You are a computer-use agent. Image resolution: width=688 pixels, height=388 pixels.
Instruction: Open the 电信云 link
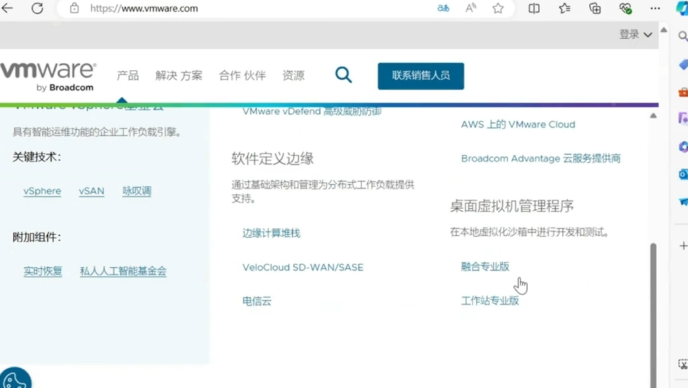[257, 301]
